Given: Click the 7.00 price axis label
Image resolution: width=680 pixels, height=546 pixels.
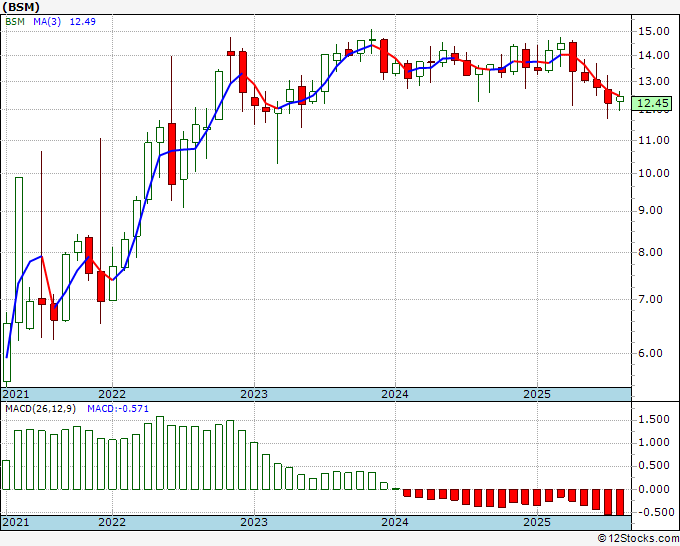Looking at the screenshot, I should point(650,299).
